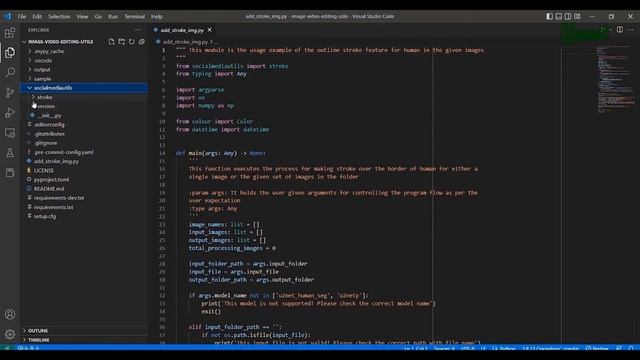Expand the .mypy_cache folder
640x360 pixels.
pos(84,51)
